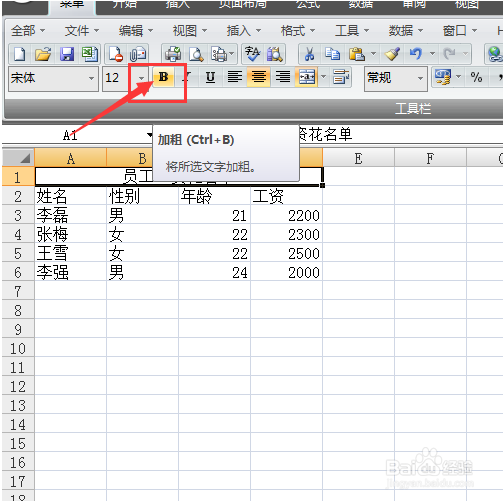
Task: Expand the paste options arrow
Action: [373, 54]
